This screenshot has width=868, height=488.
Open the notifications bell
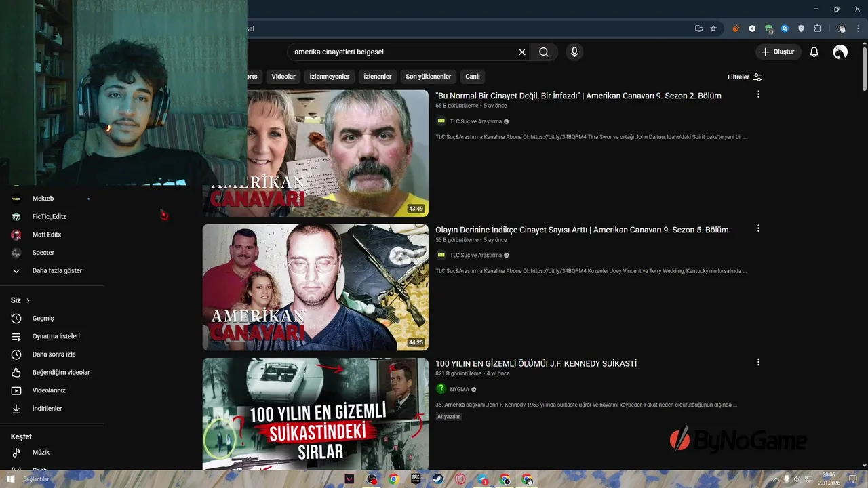tap(814, 52)
